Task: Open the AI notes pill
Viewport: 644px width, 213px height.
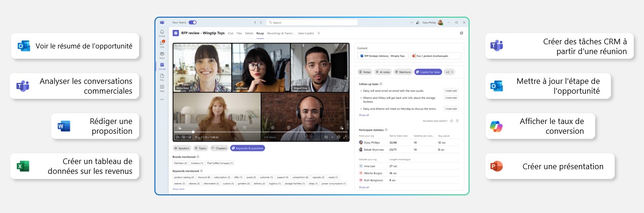Action: [383, 72]
